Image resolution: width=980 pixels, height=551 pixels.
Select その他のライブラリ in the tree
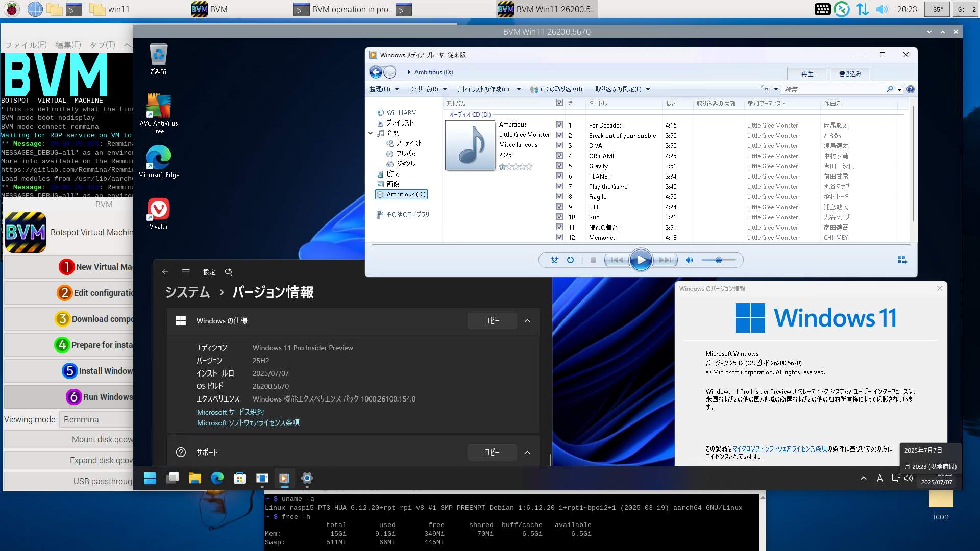(x=403, y=215)
